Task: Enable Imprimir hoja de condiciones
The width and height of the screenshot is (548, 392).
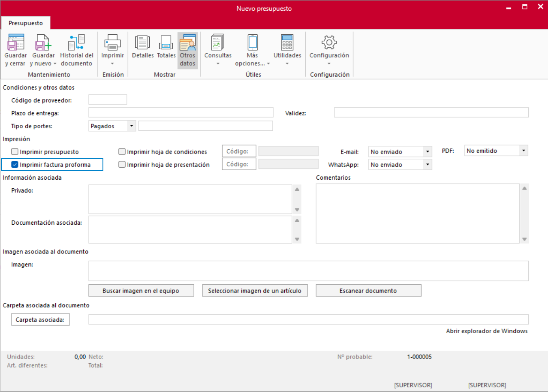Action: click(122, 152)
